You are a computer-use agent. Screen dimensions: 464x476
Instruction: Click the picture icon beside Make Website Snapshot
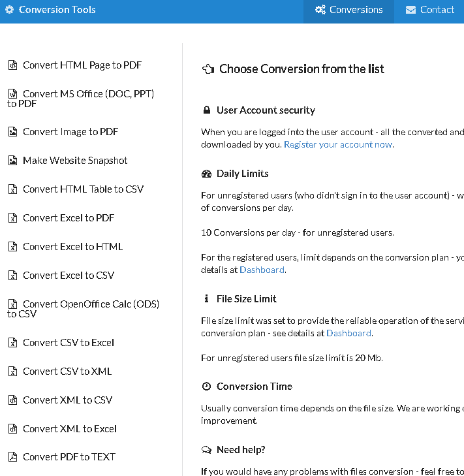coord(12,161)
